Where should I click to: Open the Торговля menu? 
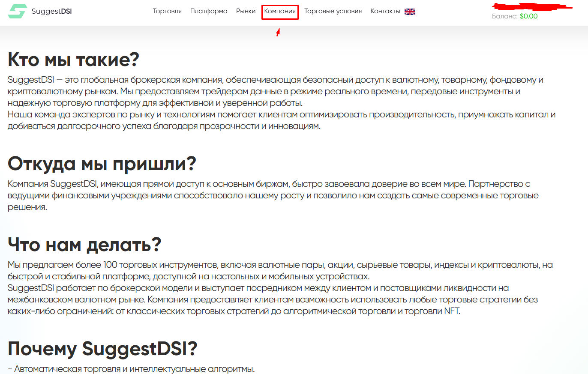(167, 11)
